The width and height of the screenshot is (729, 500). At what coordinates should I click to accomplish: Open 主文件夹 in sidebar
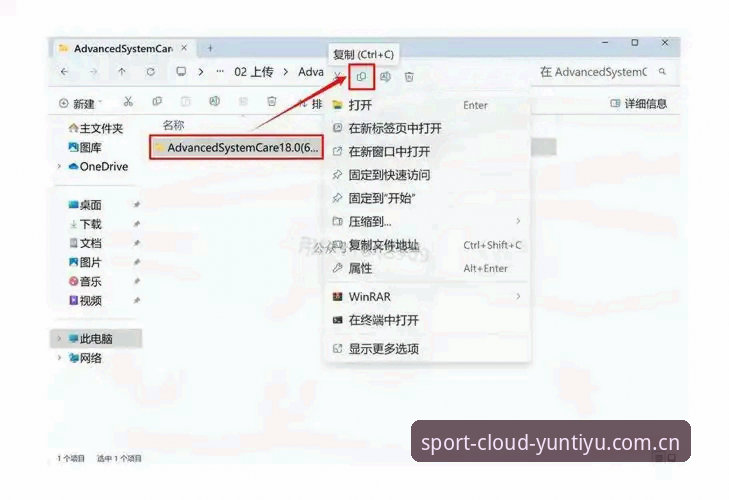[96, 128]
